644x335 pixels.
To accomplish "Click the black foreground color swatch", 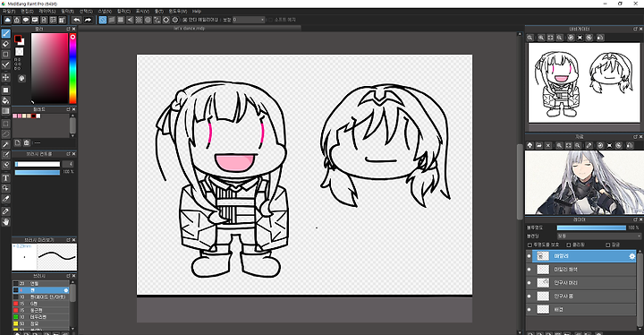I will point(18,39).
